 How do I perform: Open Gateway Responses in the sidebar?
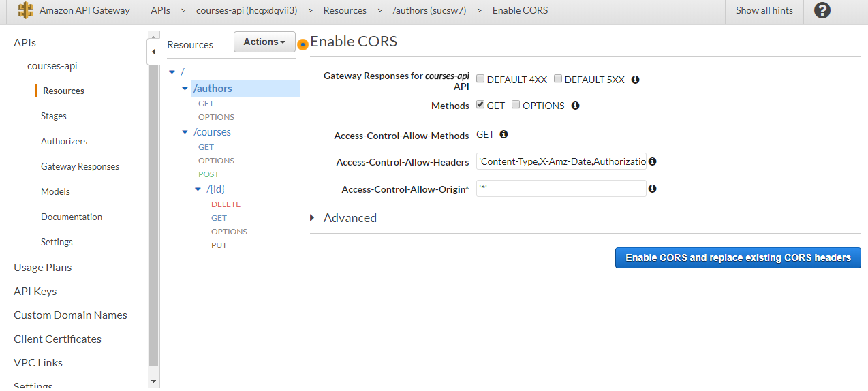click(80, 166)
